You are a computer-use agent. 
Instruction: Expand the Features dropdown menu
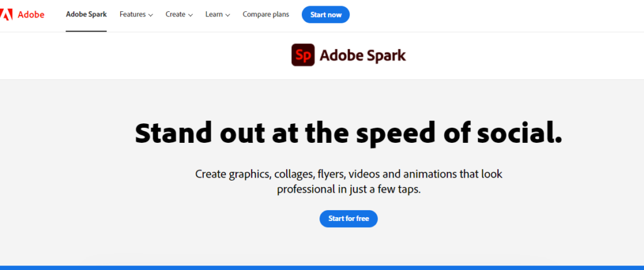point(136,14)
